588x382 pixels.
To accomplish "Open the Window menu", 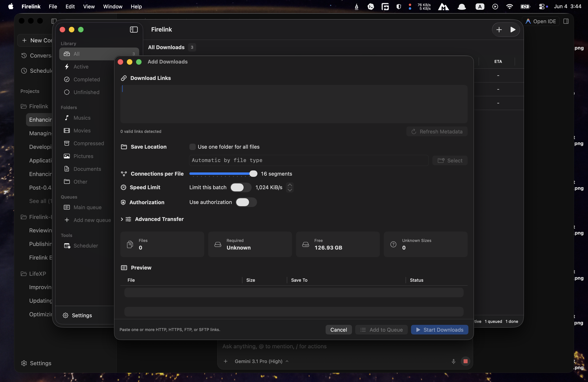I will [x=113, y=6].
